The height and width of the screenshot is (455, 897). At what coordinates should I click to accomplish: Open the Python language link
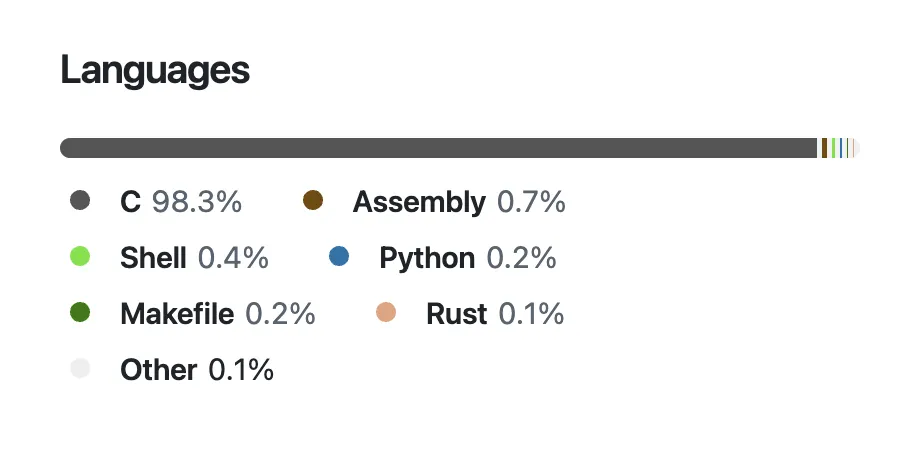coord(427,258)
